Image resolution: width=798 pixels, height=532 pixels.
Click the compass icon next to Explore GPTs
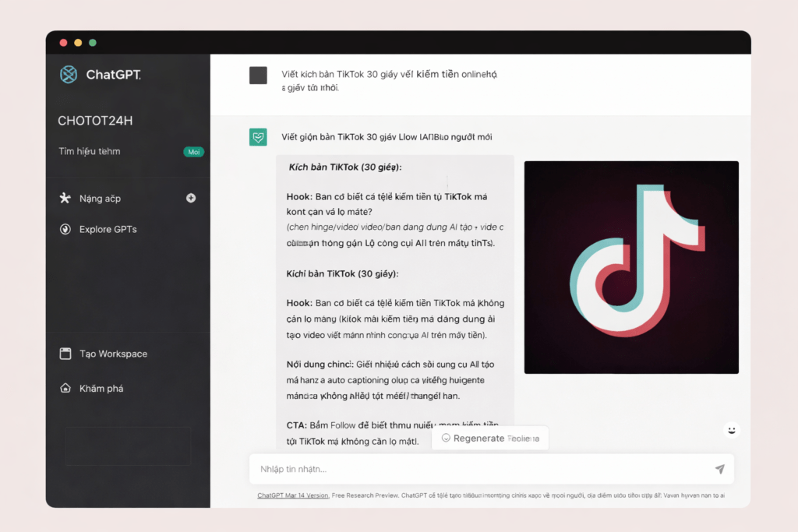tap(65, 229)
